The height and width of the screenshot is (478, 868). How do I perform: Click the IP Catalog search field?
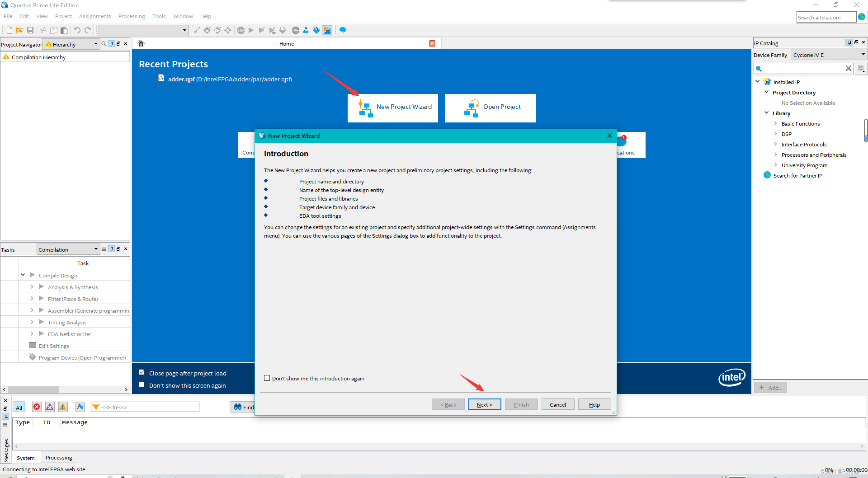(x=803, y=68)
